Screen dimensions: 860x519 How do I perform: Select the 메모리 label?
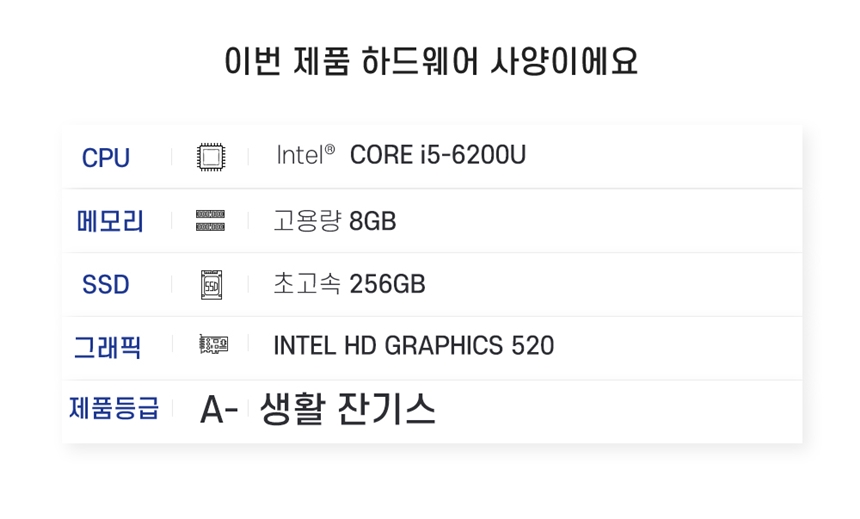tap(110, 222)
